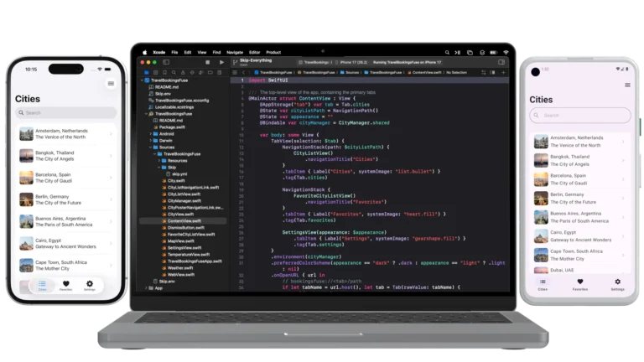Click the Android search field
The width and height of the screenshot is (644, 362).
[x=580, y=116]
